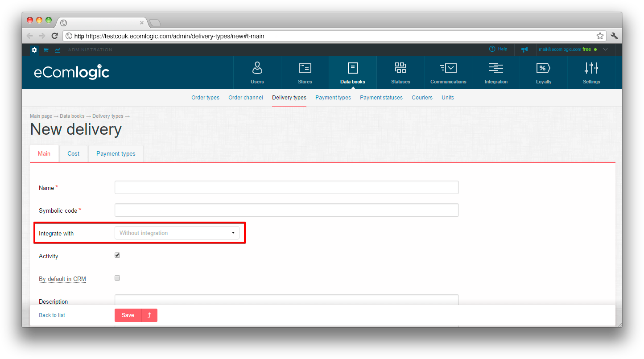Click Delivery types breadcrumb
This screenshot has height=359, width=644.
108,116
